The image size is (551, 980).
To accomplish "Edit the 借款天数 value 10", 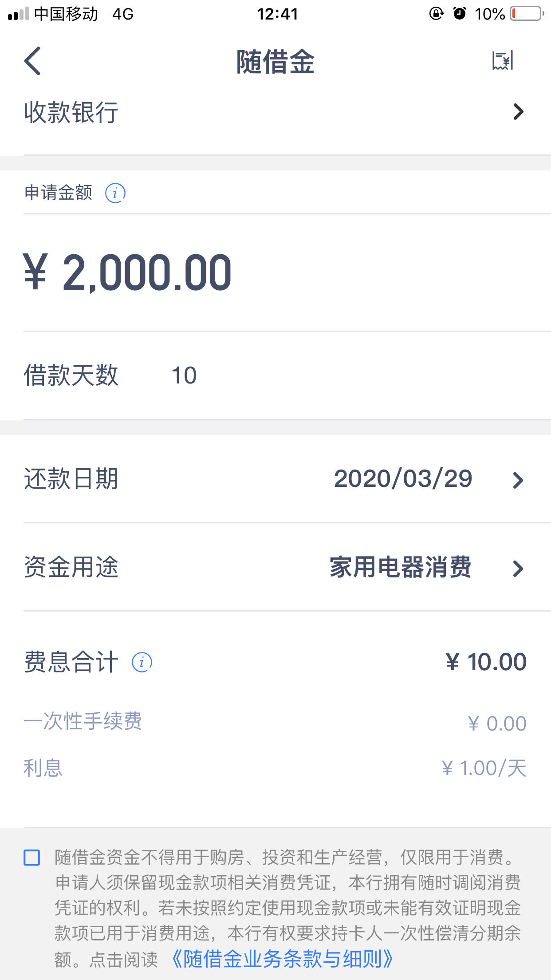I will coord(184,375).
